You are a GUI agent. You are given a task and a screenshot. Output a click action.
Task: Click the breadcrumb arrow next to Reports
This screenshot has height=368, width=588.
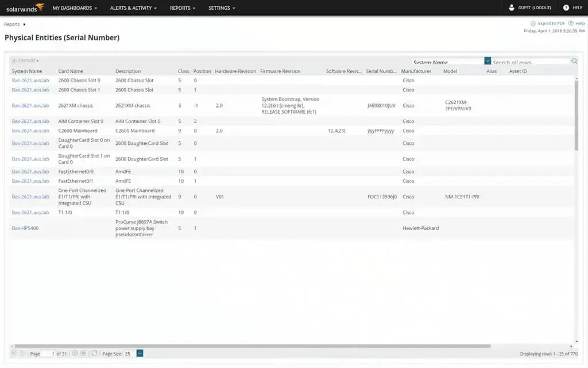[24, 24]
